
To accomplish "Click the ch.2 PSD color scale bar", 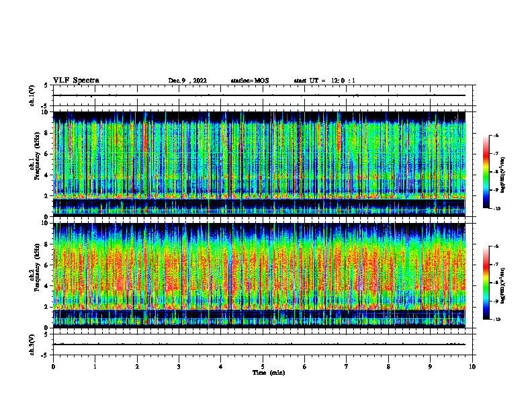I will tap(486, 283).
